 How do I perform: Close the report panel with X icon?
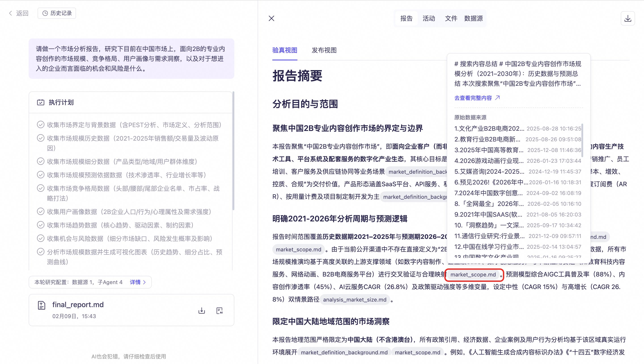pos(271,18)
